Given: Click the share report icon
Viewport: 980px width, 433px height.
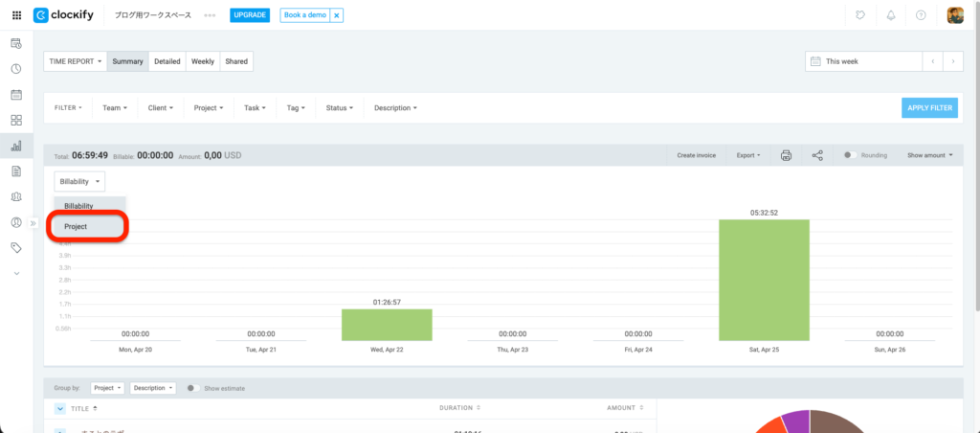Looking at the screenshot, I should click(817, 155).
